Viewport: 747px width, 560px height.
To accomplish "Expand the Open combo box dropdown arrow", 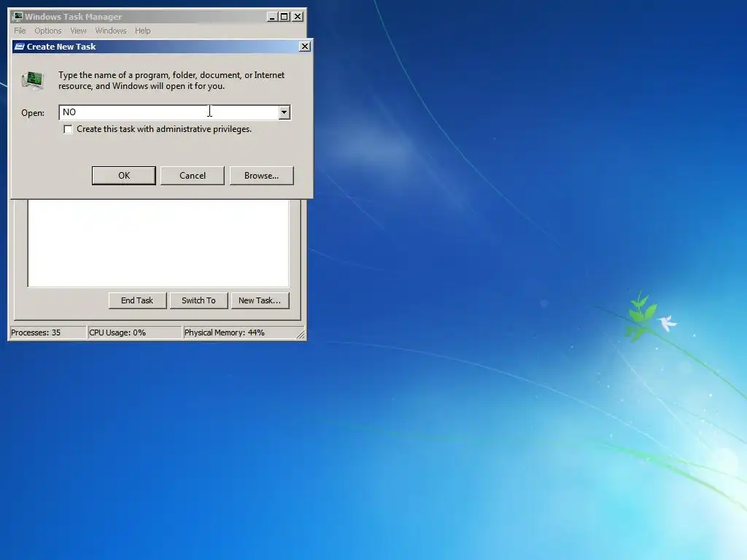I will click(x=284, y=112).
